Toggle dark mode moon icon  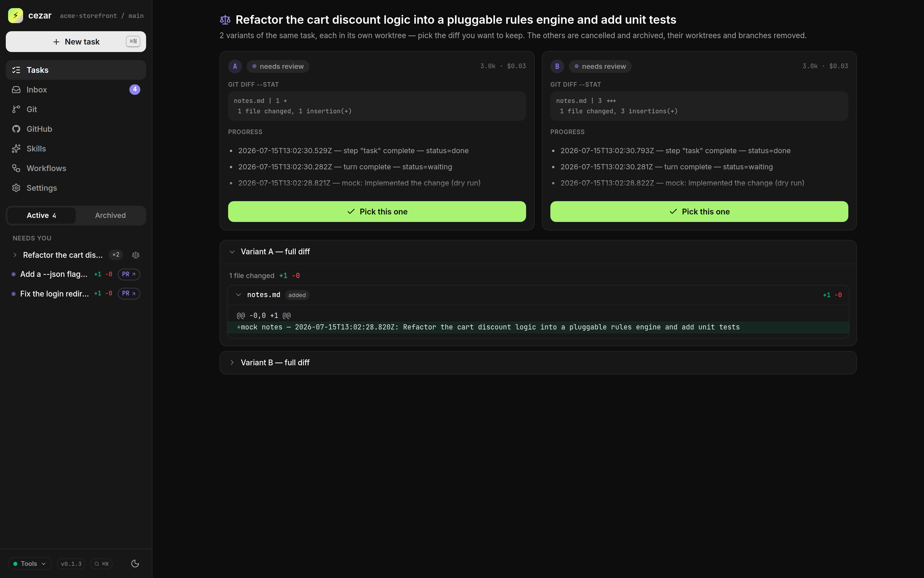135,564
